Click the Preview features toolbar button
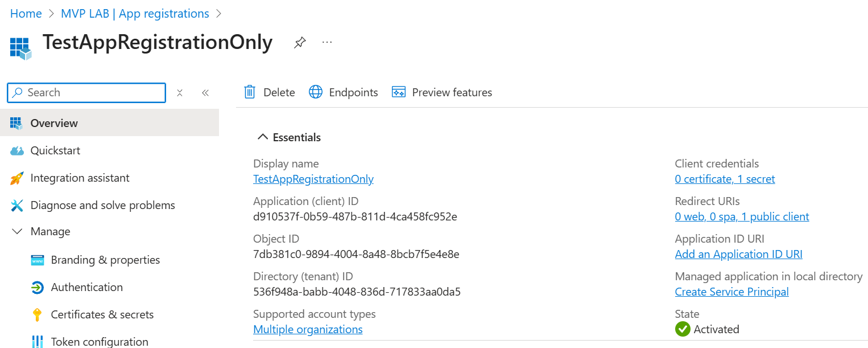Image resolution: width=868 pixels, height=348 pixels. tap(442, 92)
